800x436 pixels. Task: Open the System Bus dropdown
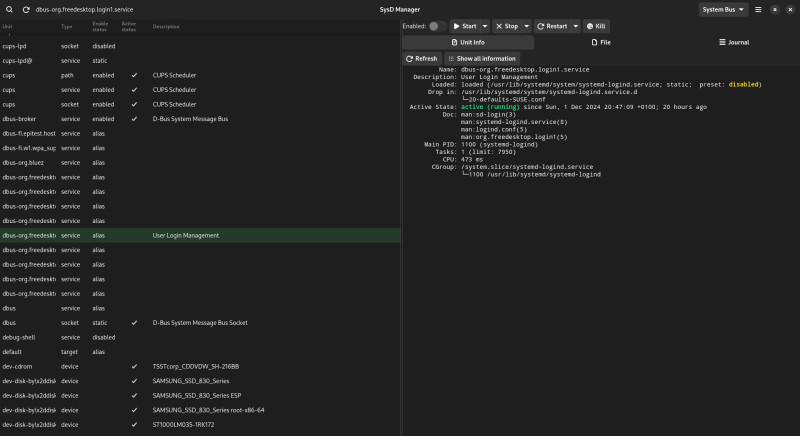723,9
